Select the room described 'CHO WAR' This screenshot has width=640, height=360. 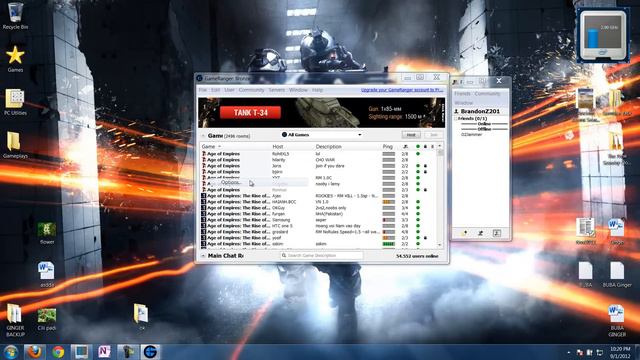point(318,160)
